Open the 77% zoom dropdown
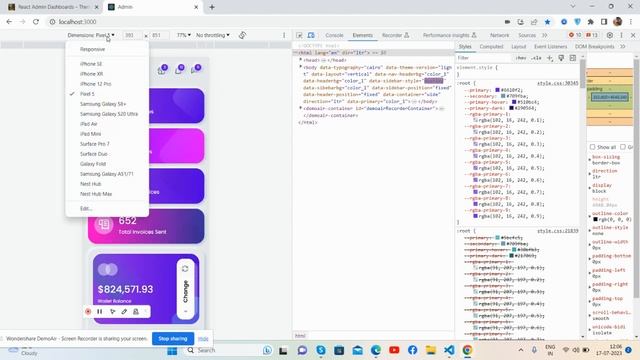Screen dimensions: 640x360 click(x=184, y=36)
